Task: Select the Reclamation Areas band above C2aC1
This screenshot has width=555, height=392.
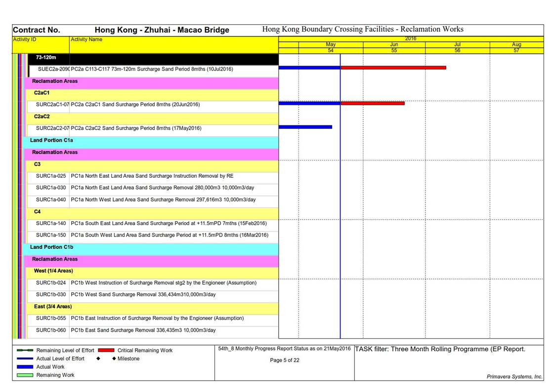Action: click(152, 83)
